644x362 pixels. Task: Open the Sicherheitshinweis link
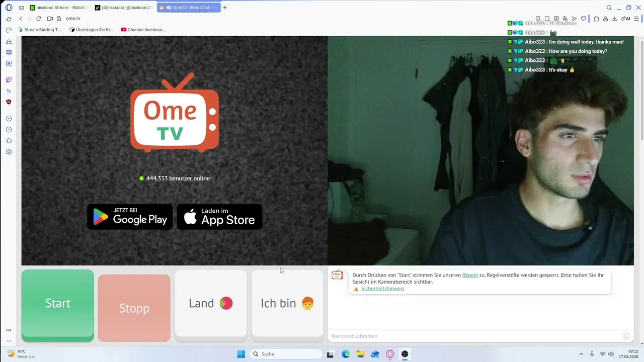click(x=382, y=289)
